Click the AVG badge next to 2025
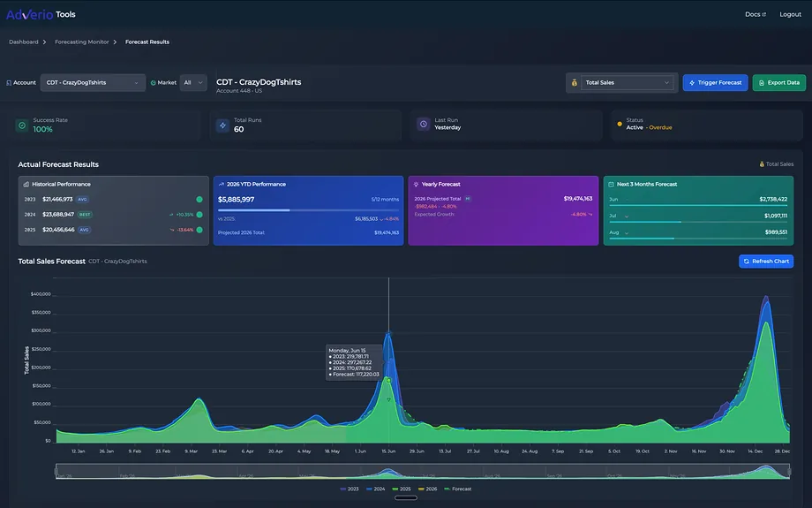The height and width of the screenshot is (508, 812). pyautogui.click(x=85, y=230)
